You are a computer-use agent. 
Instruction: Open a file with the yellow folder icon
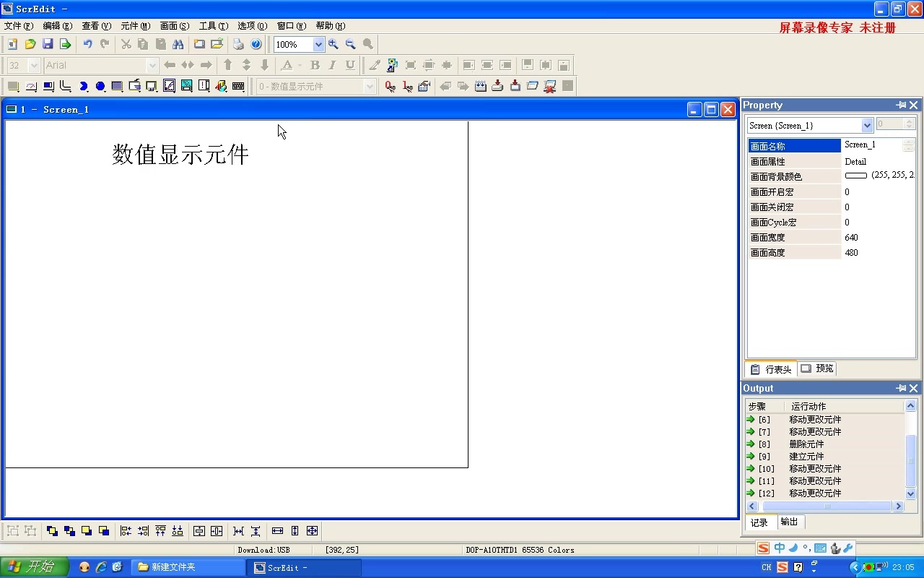click(30, 44)
